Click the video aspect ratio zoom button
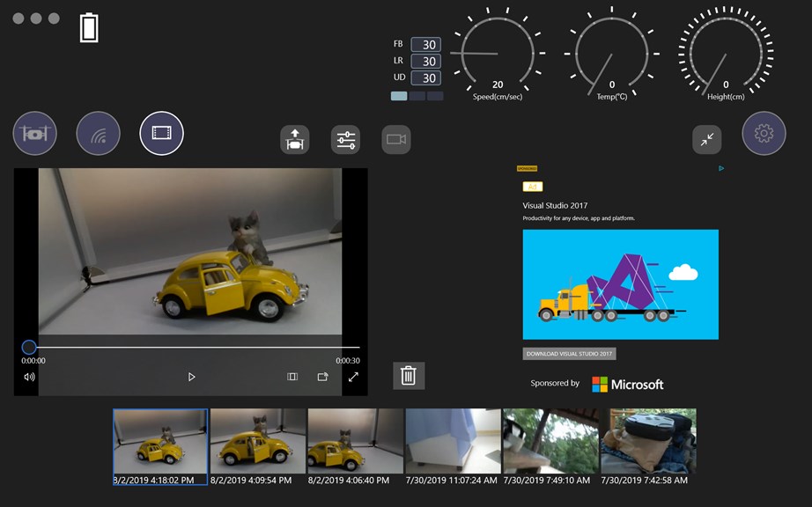The image size is (812, 507). click(x=292, y=377)
